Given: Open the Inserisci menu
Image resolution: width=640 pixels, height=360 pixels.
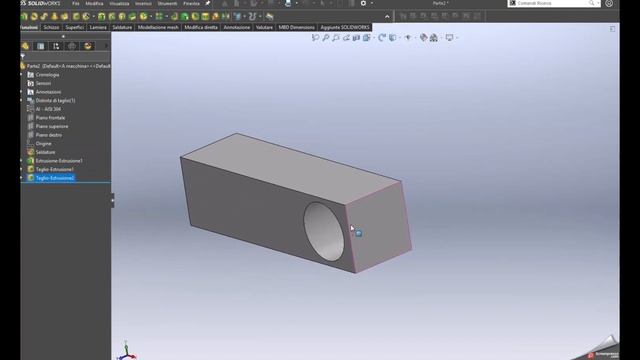Looking at the screenshot, I should [x=143, y=3].
